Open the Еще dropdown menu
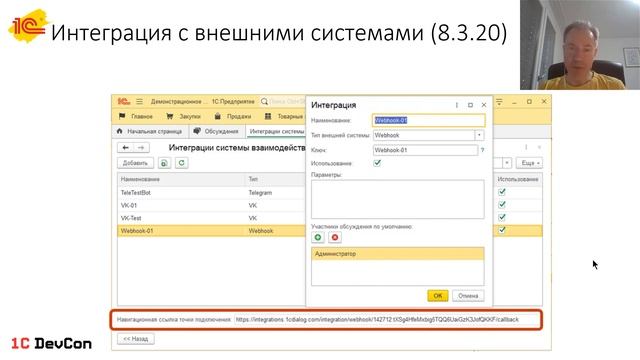This screenshot has height=360, width=640. tap(529, 163)
